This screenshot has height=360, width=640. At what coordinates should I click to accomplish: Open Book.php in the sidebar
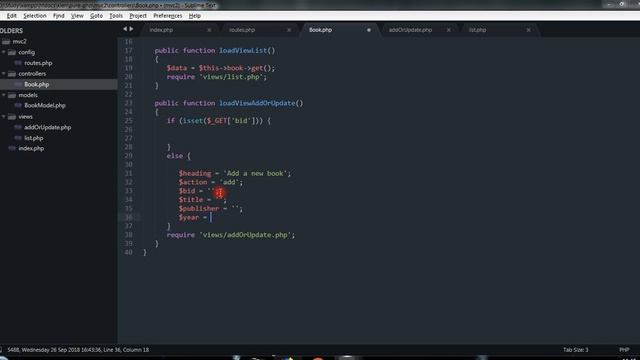[x=36, y=84]
